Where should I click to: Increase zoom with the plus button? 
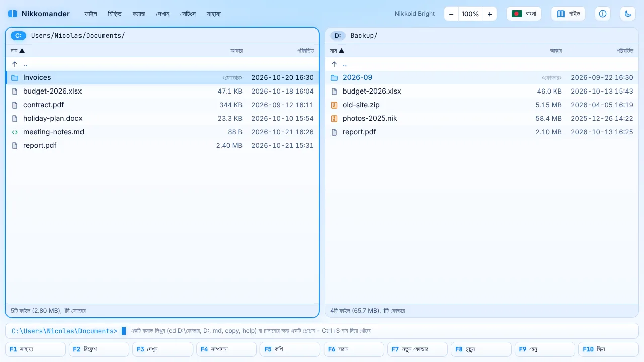[490, 14]
